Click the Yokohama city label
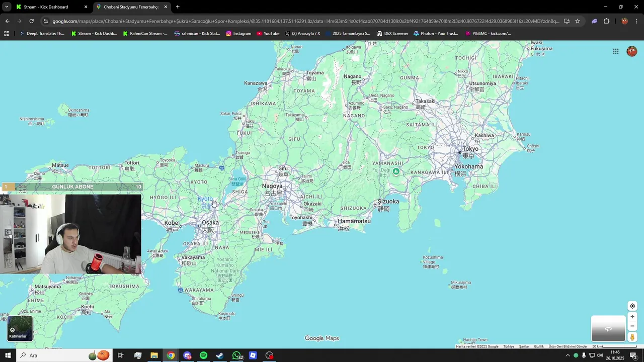The height and width of the screenshot is (362, 644). [468, 166]
